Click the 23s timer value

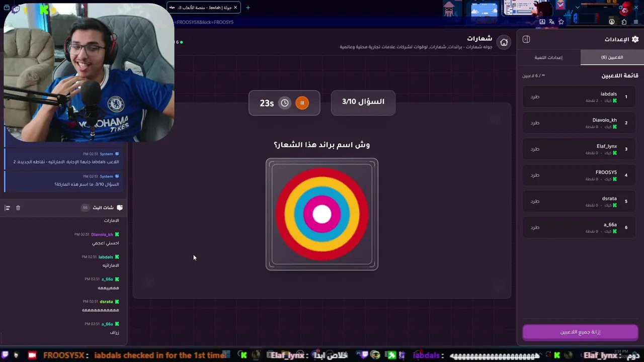click(267, 103)
